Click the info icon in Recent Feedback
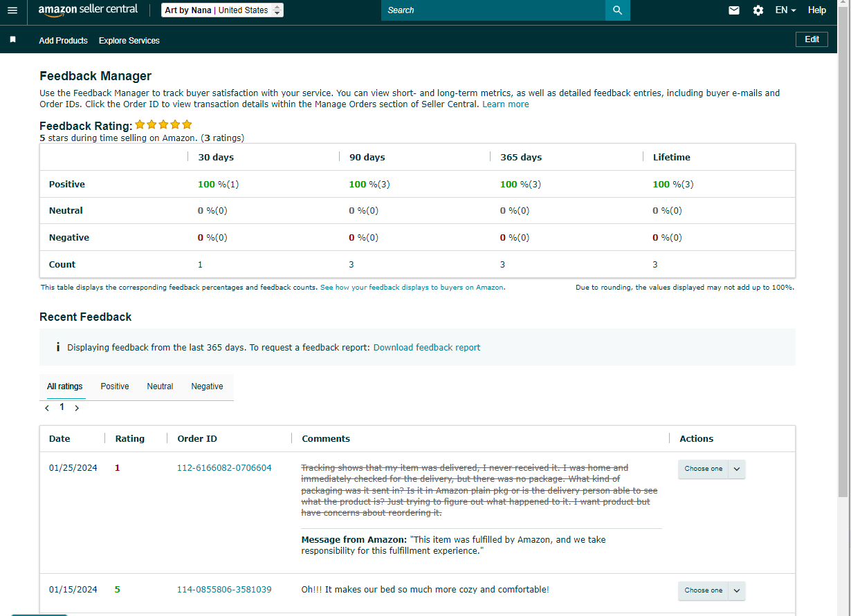The image size is (851, 616). tap(57, 347)
